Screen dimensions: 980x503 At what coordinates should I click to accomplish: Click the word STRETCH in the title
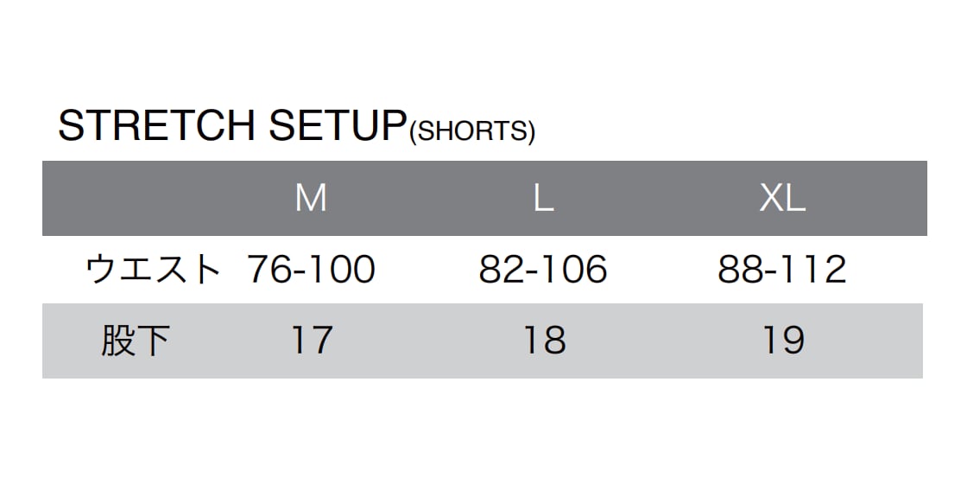pyautogui.click(x=155, y=126)
